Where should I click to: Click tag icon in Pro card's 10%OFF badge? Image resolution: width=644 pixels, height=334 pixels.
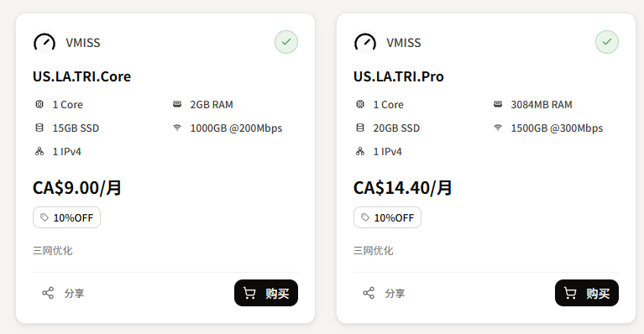point(365,217)
